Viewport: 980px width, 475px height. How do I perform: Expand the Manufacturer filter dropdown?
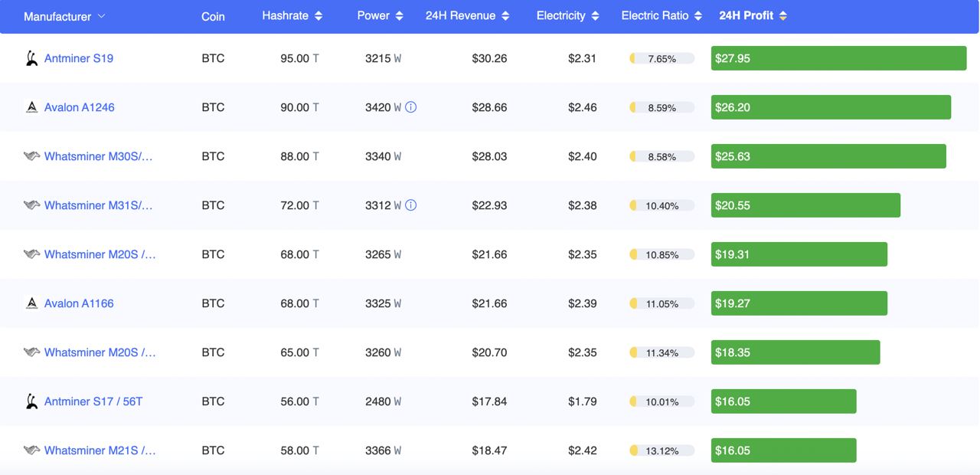pos(102,16)
